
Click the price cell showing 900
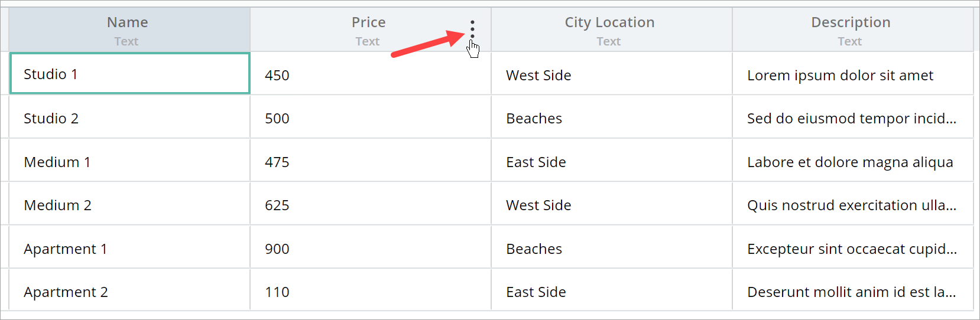point(370,249)
